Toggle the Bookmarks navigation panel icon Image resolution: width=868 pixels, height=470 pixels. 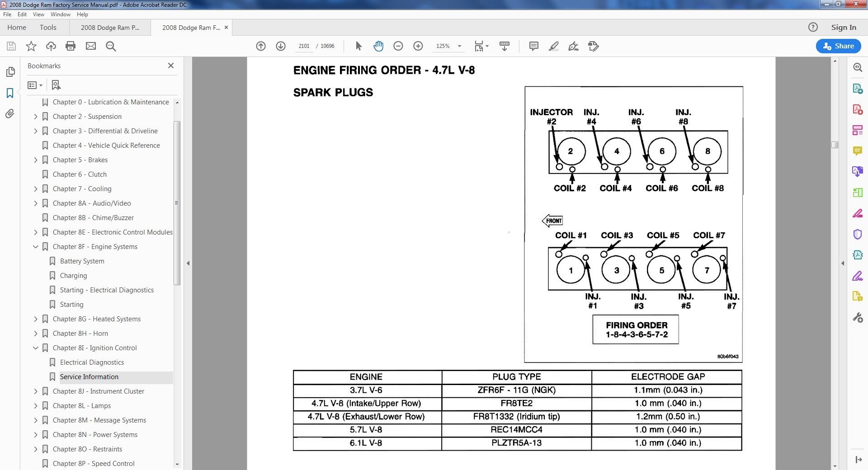tap(10, 93)
